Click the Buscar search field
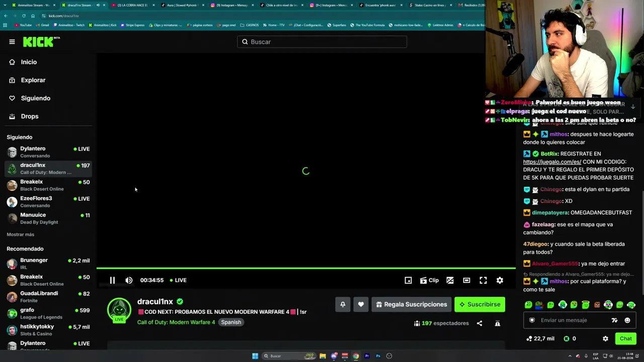 pyautogui.click(x=322, y=42)
